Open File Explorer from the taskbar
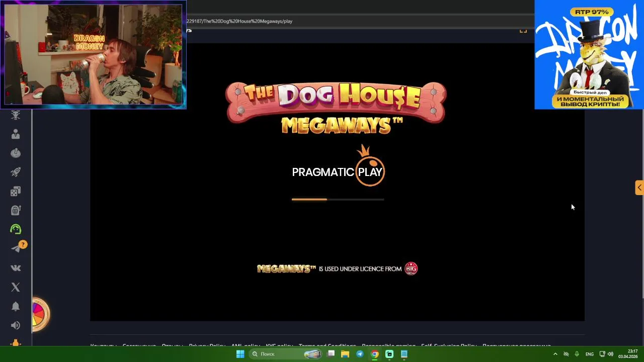The width and height of the screenshot is (644, 362). click(x=345, y=354)
